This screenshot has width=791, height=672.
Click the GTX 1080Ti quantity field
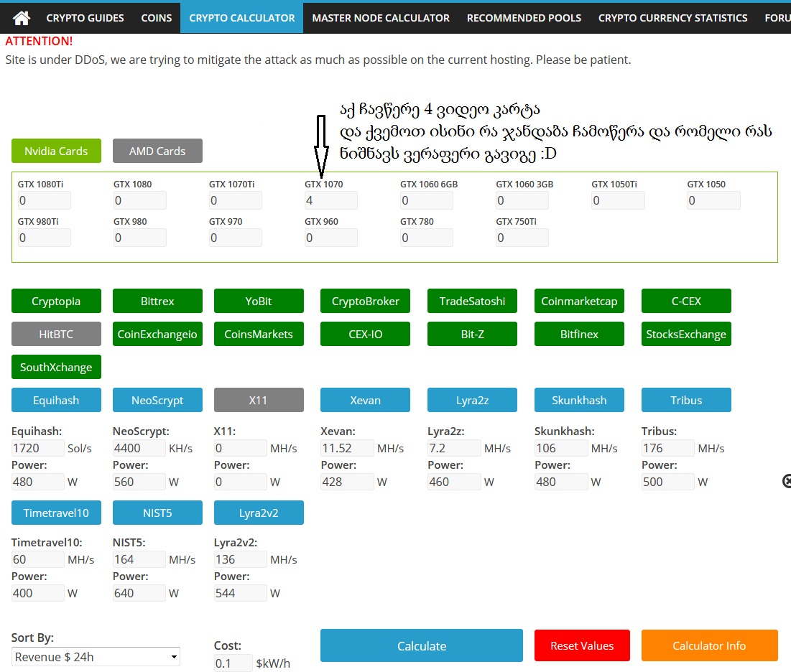(x=44, y=200)
